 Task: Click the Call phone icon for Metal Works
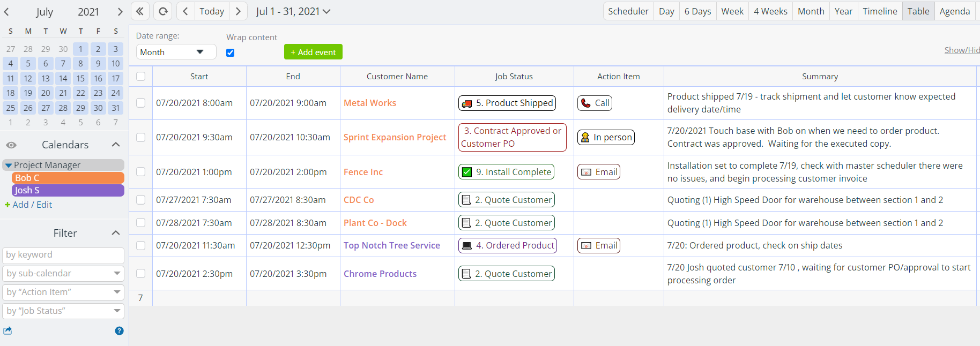[586, 103]
